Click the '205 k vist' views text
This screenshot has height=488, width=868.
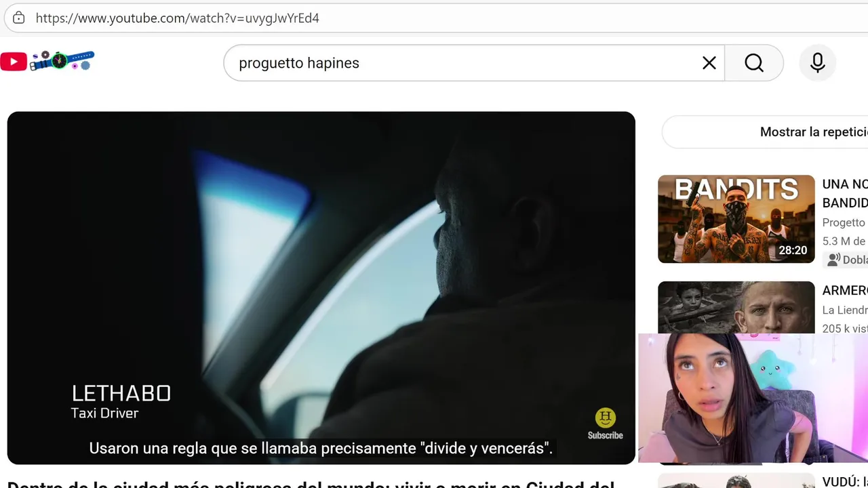click(x=845, y=328)
